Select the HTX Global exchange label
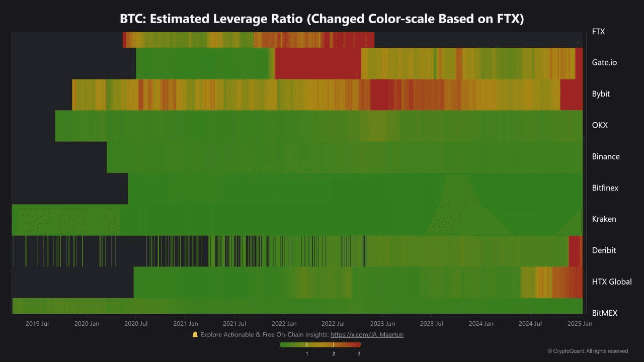This screenshot has width=644, height=362. [x=612, y=282]
